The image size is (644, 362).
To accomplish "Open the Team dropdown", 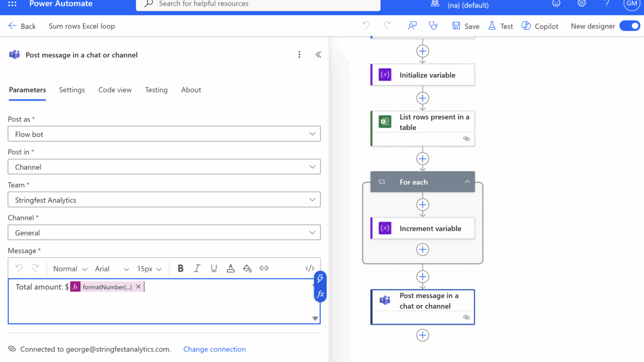I will [164, 200].
